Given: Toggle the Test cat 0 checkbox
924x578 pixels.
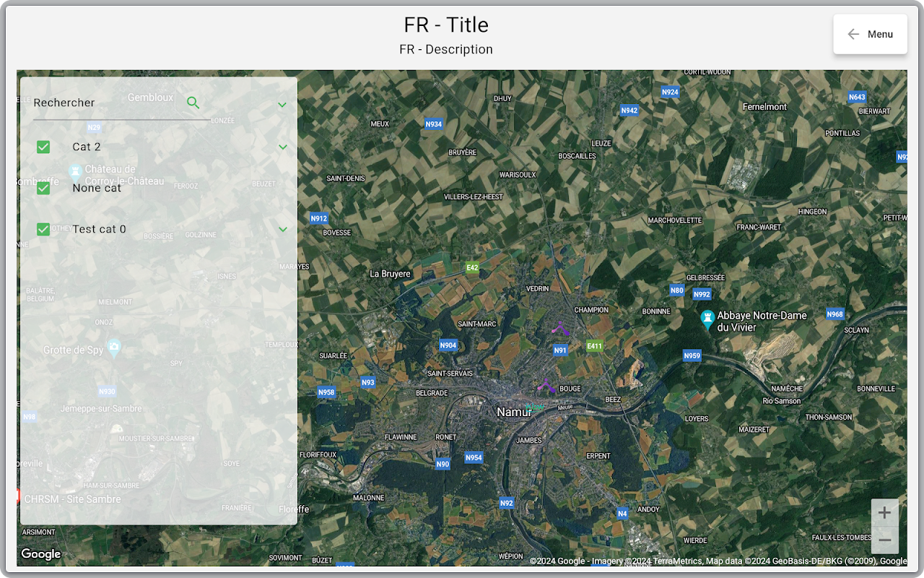Looking at the screenshot, I should pos(43,229).
